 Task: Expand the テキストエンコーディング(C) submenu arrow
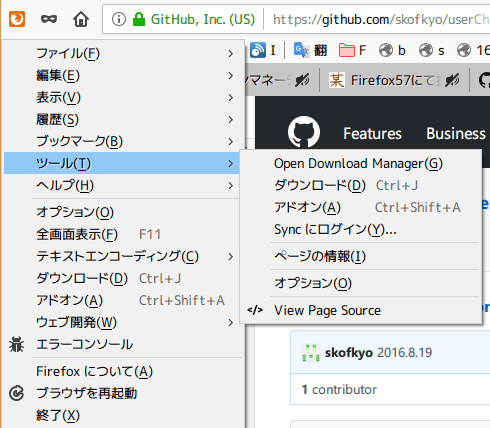[231, 256]
